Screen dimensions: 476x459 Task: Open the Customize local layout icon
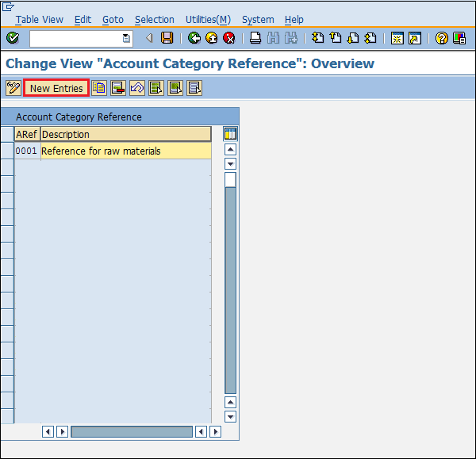click(459, 38)
